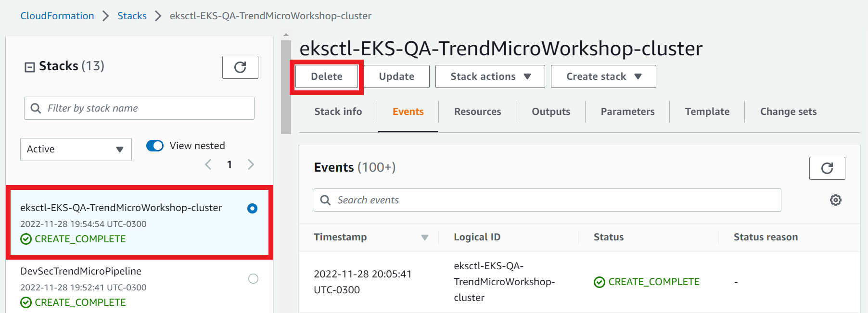Image resolution: width=868 pixels, height=313 pixels.
Task: Go to previous stacks page arrow
Action: point(208,164)
